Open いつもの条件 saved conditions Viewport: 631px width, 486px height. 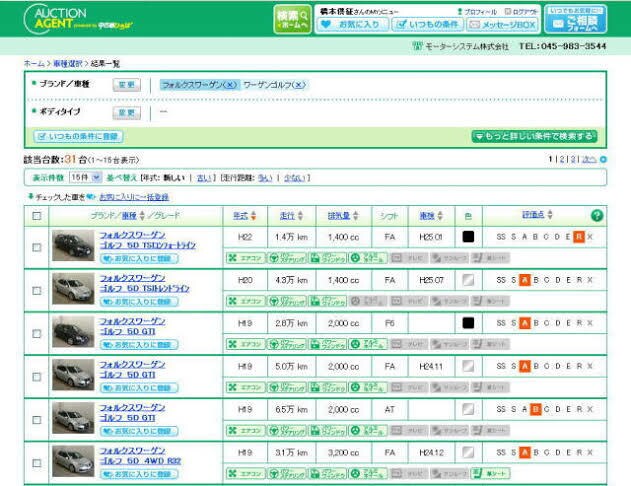[x=428, y=25]
